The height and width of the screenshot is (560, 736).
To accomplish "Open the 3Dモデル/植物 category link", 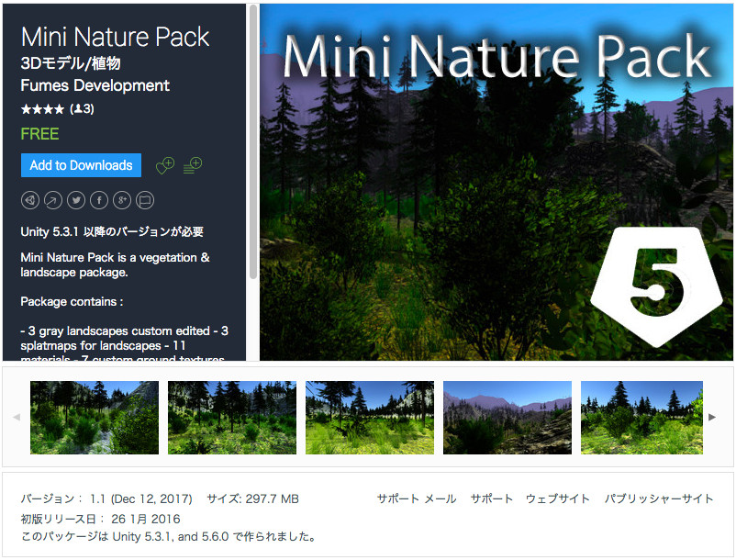I will point(71,63).
